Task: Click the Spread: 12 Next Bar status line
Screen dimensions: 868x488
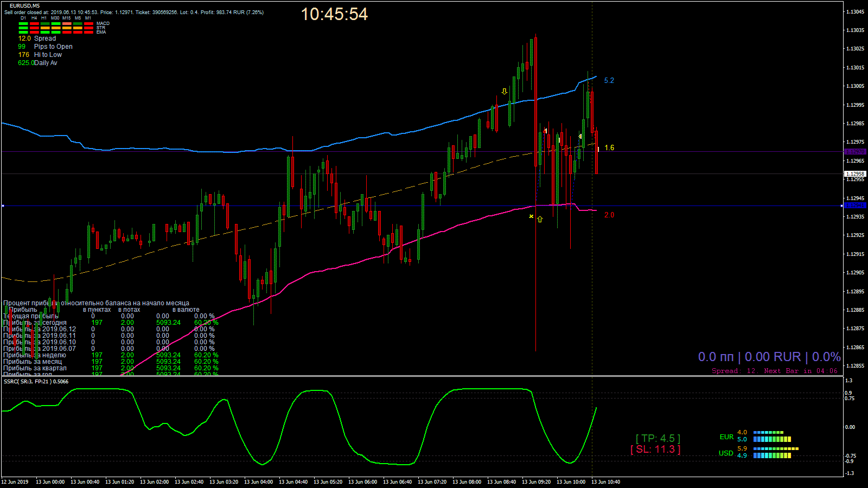Action: pyautogui.click(x=775, y=371)
